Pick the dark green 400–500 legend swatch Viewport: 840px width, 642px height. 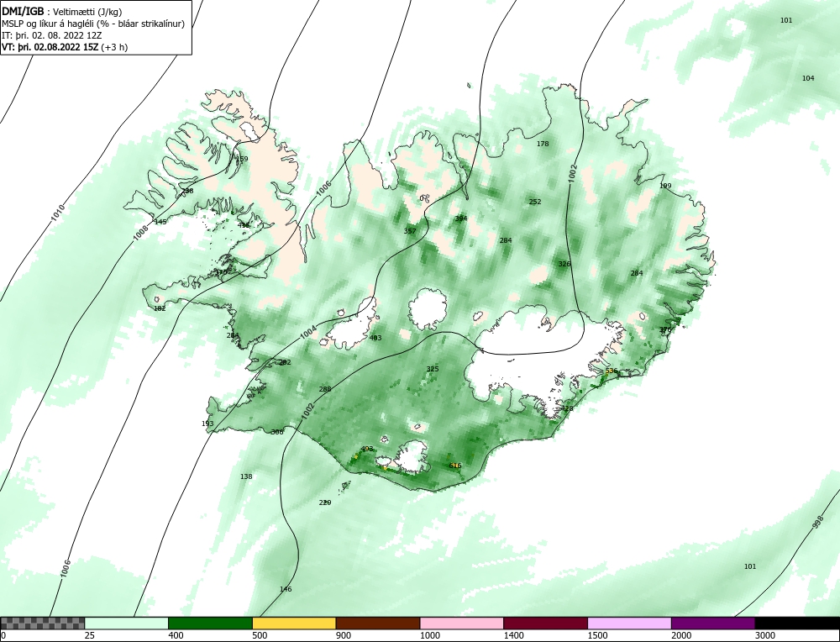click(x=210, y=623)
